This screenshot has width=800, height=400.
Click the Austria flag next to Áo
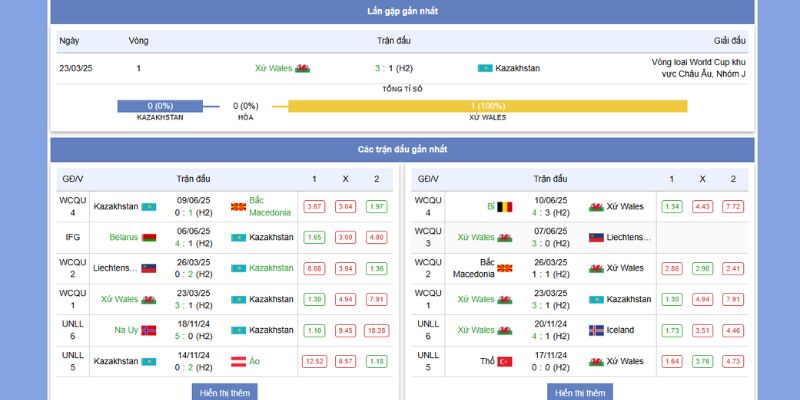238,361
